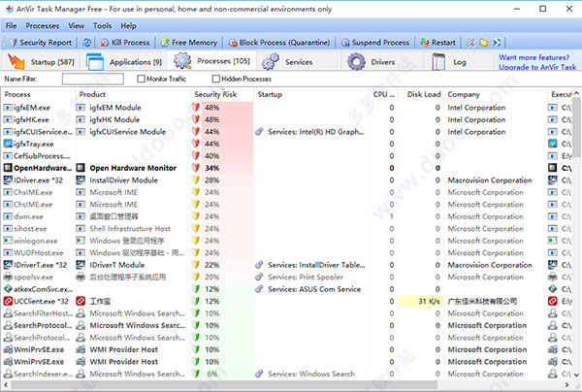
Task: Sort by the Company column header
Action: click(496, 94)
